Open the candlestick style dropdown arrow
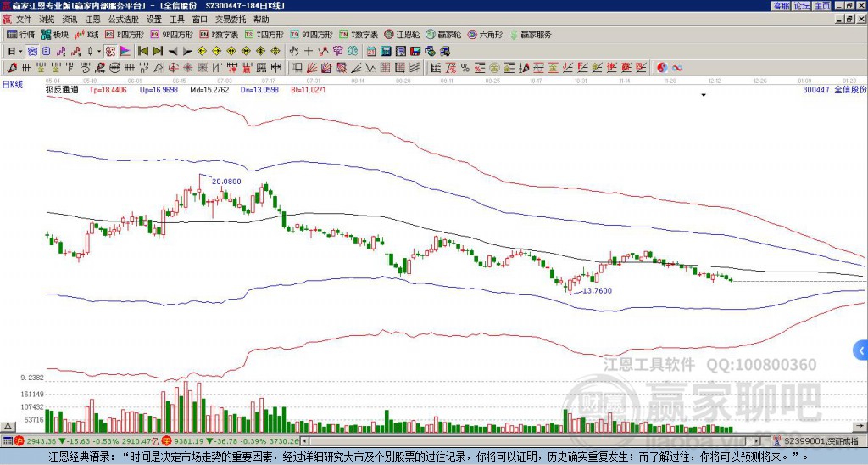Image resolution: width=868 pixels, height=465 pixels. pos(99,52)
